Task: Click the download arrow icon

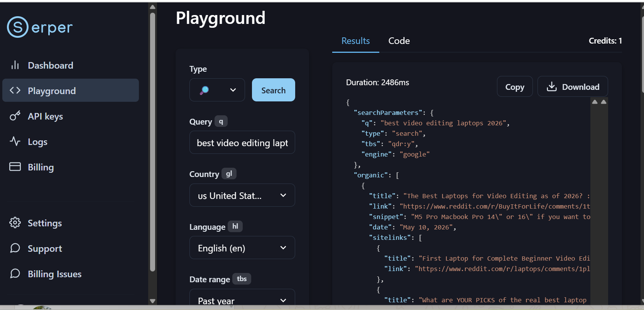Action: (x=552, y=87)
